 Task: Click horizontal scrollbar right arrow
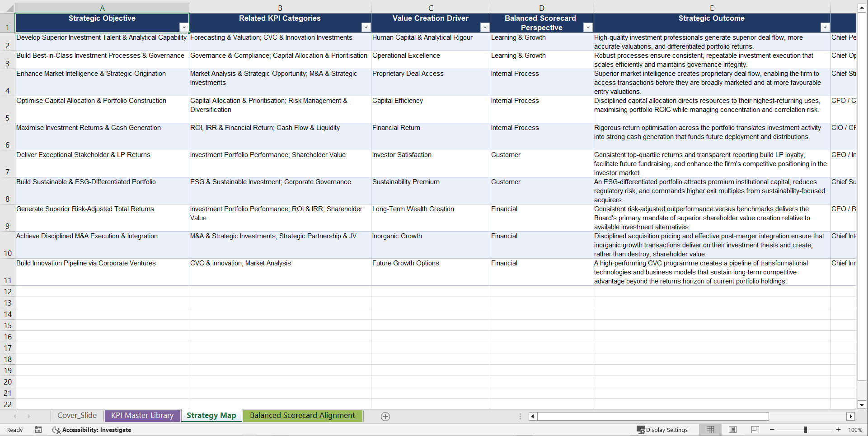coord(851,416)
